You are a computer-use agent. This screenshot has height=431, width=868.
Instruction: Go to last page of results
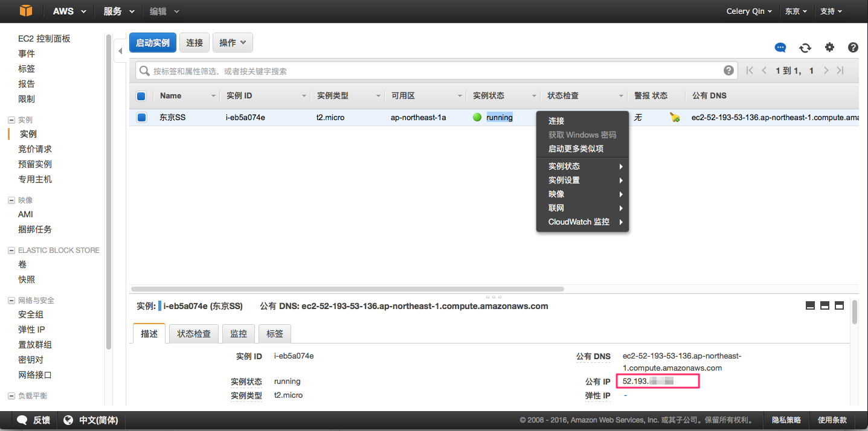[840, 71]
